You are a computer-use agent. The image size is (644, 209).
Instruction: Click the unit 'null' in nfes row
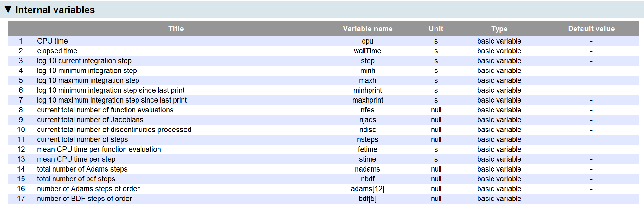point(436,110)
